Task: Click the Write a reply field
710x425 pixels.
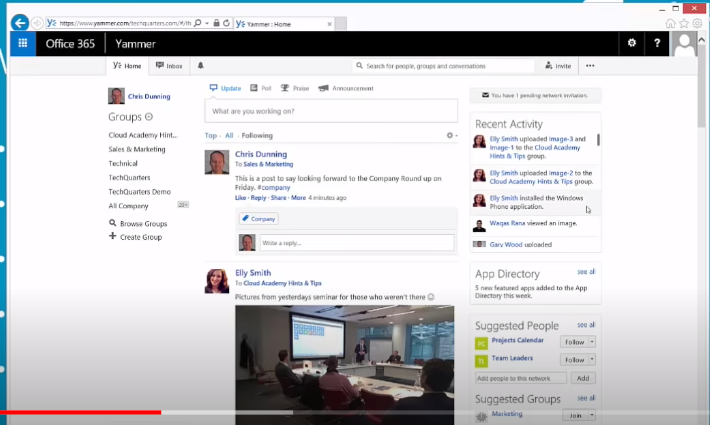Action: pos(357,243)
